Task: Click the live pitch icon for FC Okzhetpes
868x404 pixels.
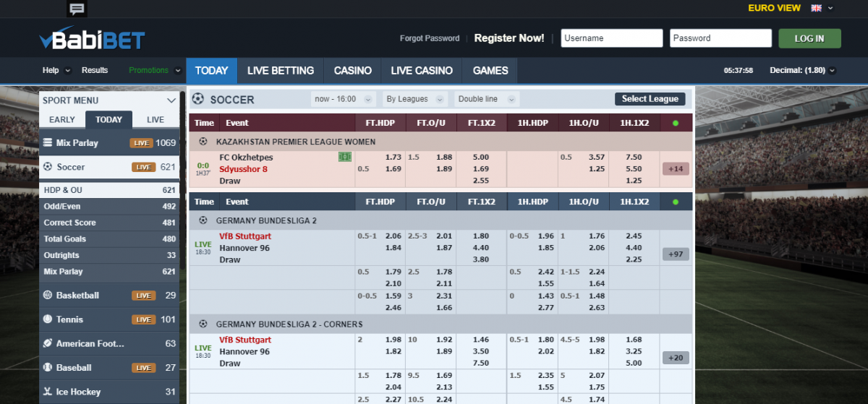Action: click(x=345, y=157)
